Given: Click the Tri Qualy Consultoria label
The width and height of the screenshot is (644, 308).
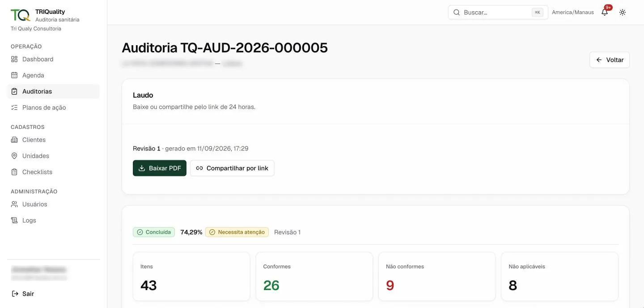Looking at the screenshot, I should point(36,29).
